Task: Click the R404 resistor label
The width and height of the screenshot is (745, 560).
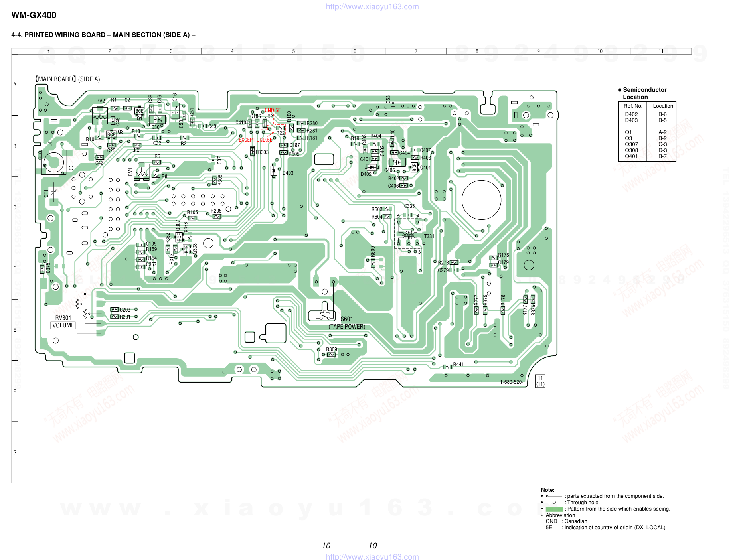Action: click(x=376, y=136)
